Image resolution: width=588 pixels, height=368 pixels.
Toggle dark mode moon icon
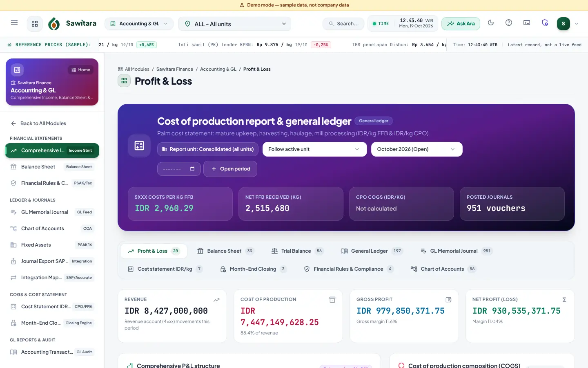coord(491,23)
